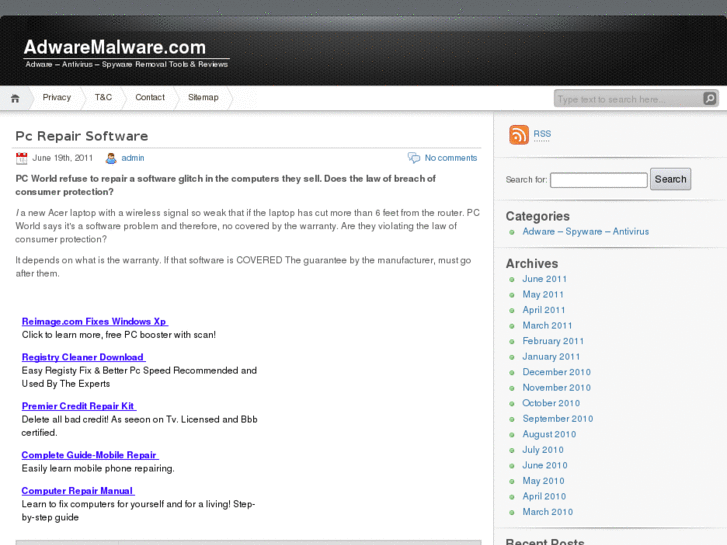The image size is (727, 545).
Task: Open the May 2010 archive
Action: click(x=543, y=481)
